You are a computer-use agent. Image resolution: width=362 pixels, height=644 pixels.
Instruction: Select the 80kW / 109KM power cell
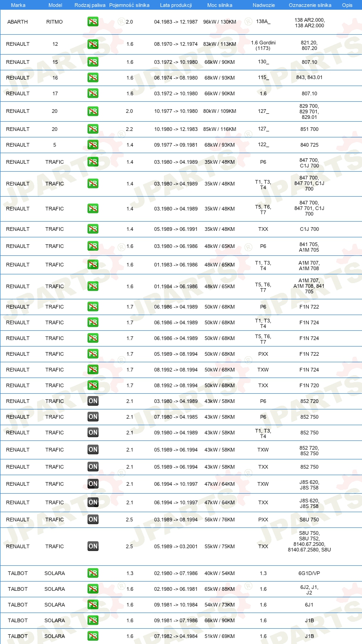pyautogui.click(x=219, y=111)
